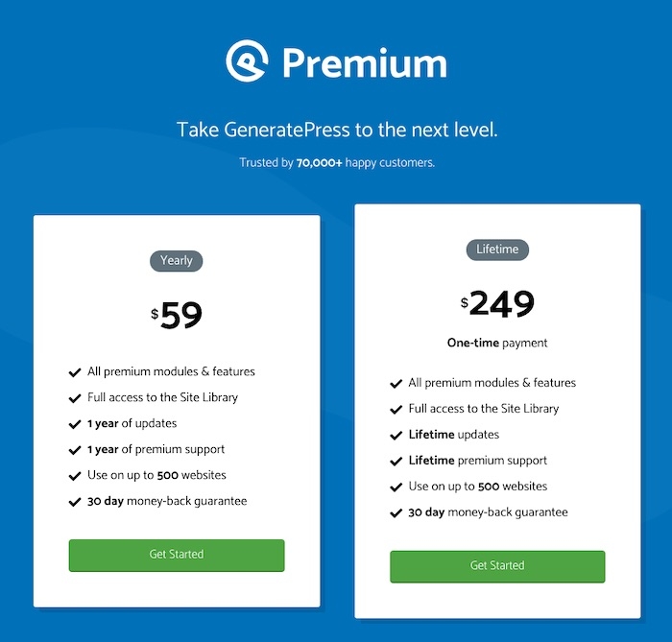Image resolution: width=672 pixels, height=642 pixels.
Task: Click checkmark beside Yearly 30 day guarantee
Action: coord(75,501)
